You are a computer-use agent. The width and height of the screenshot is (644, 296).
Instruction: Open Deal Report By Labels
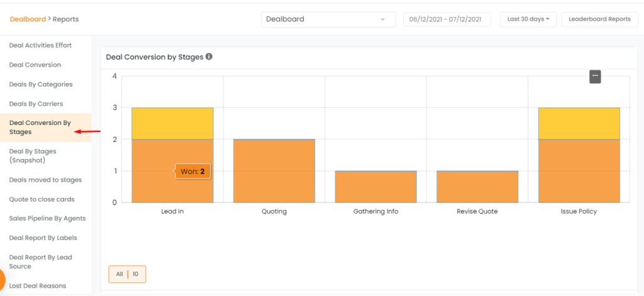43,238
